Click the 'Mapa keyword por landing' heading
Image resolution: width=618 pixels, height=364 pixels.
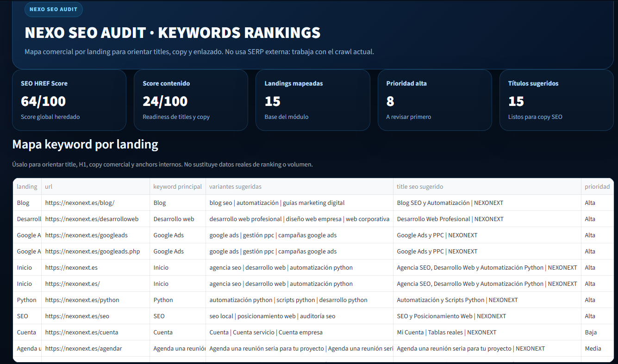(85, 144)
